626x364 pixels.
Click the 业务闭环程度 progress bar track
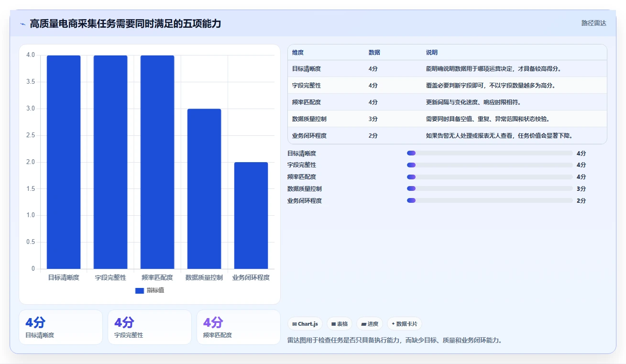490,200
